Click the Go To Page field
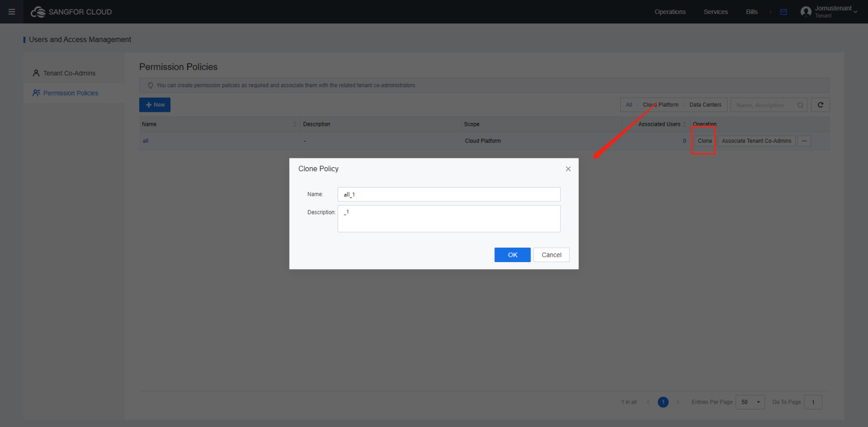868x427 pixels. point(813,402)
